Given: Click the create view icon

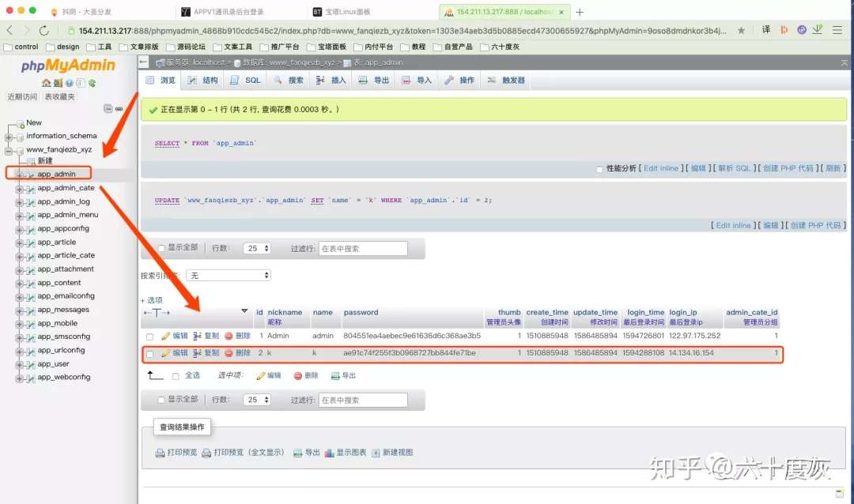Looking at the screenshot, I should 376,453.
